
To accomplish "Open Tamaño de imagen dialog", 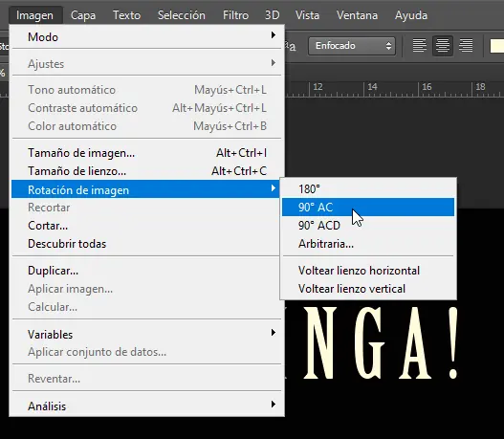I will (146, 153).
